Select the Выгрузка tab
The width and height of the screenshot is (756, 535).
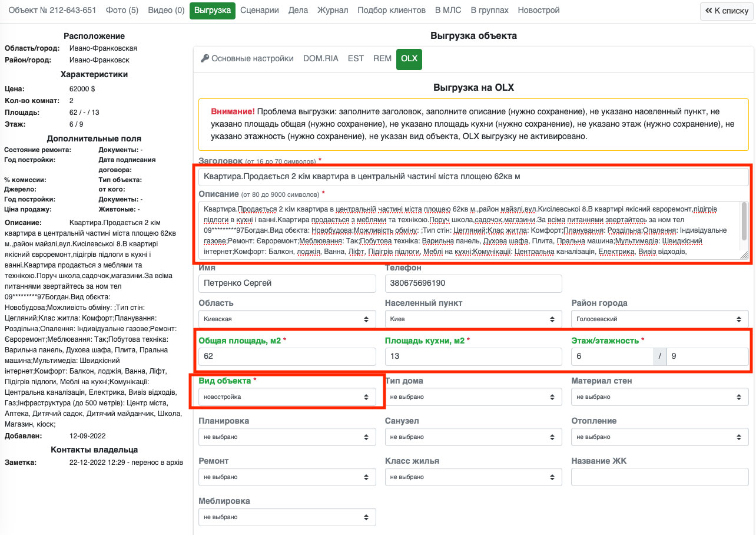213,11
